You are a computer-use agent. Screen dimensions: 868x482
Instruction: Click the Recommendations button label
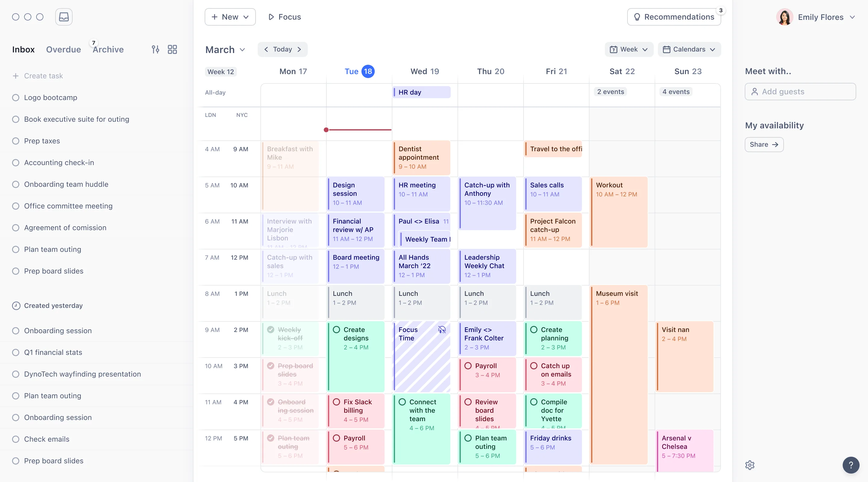pyautogui.click(x=679, y=17)
